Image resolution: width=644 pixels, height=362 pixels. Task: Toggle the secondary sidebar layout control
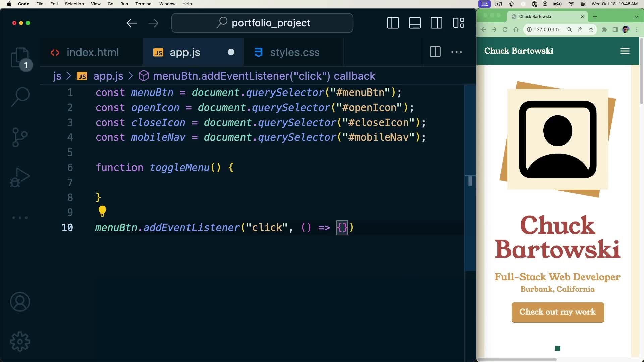click(x=436, y=23)
